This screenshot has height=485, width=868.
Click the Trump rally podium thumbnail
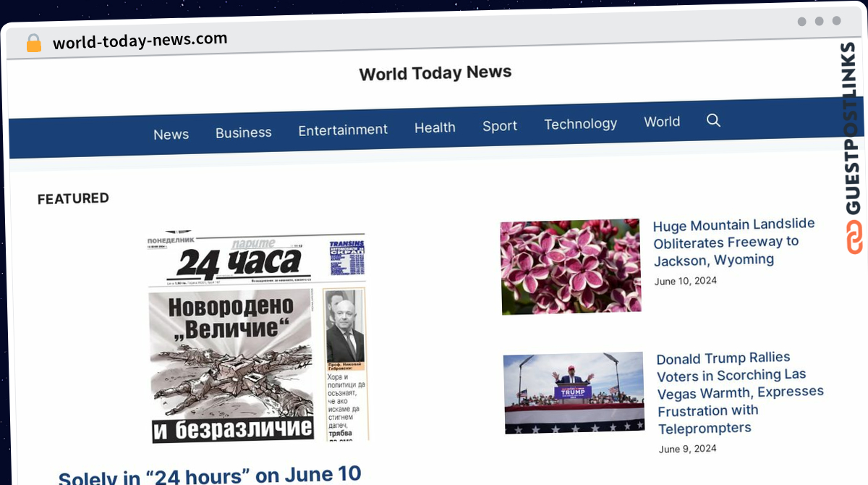(x=574, y=393)
